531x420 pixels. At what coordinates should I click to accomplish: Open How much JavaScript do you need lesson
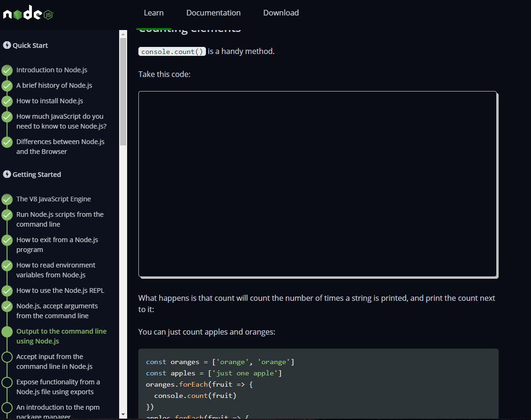coord(61,121)
